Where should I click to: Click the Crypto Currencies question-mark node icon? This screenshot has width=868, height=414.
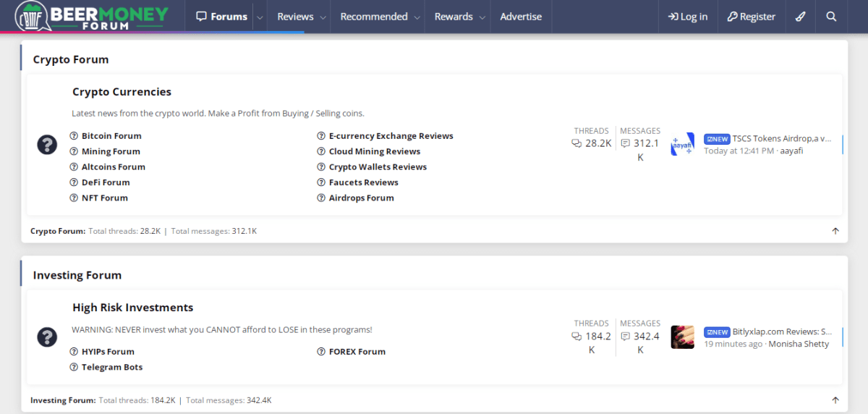click(47, 144)
